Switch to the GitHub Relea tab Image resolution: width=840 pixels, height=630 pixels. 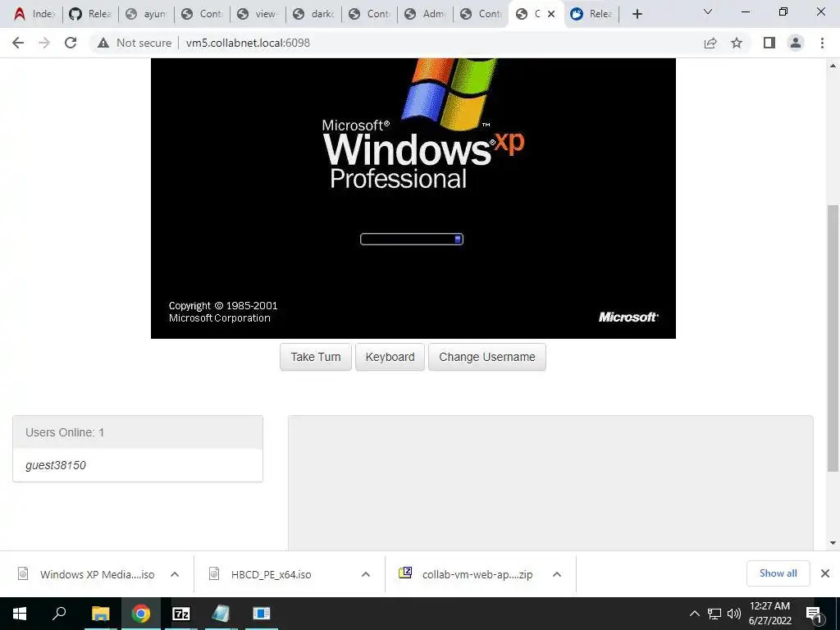pos(90,14)
